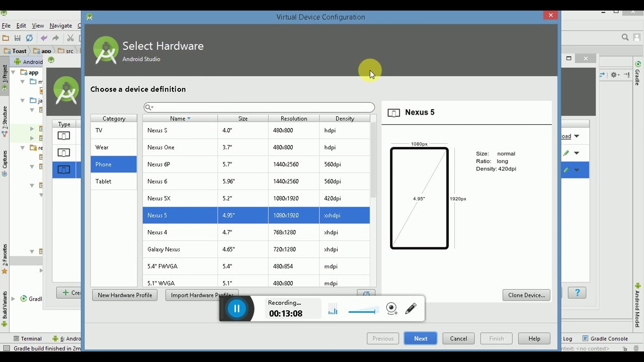Open project folder icon in main toolbar
The height and width of the screenshot is (362, 644).
click(6, 38)
